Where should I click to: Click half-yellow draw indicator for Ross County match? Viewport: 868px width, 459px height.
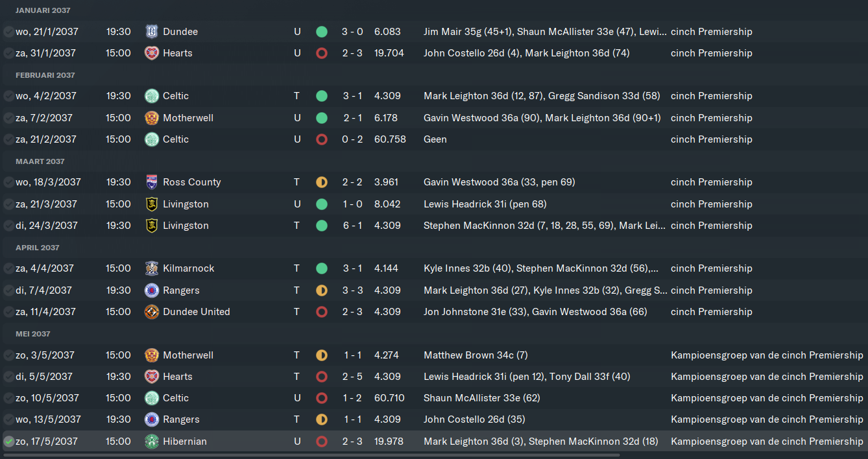[321, 182]
